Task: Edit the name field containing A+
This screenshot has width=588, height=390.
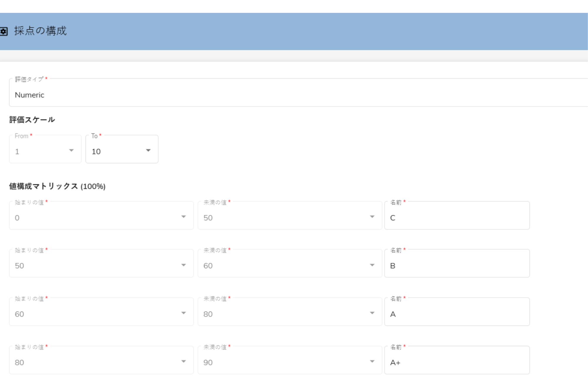Action: point(457,362)
